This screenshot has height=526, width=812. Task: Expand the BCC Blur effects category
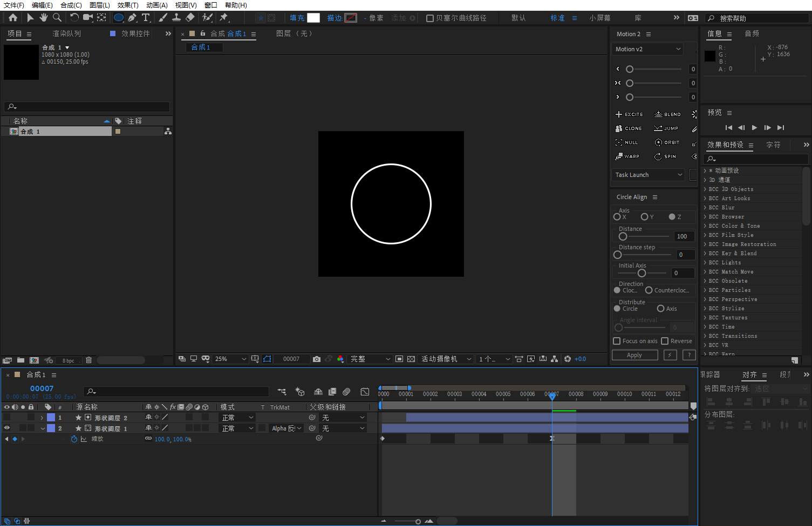(x=705, y=207)
